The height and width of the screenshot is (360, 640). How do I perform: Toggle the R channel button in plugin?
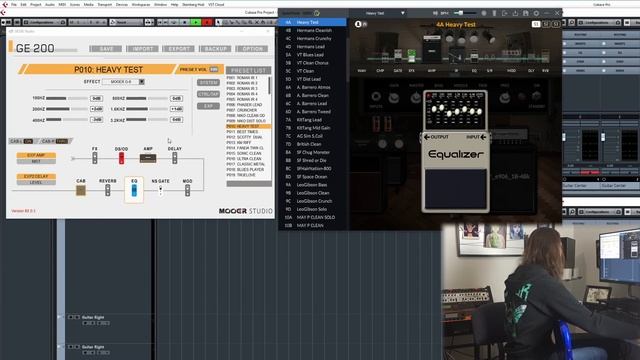tap(364, 24)
